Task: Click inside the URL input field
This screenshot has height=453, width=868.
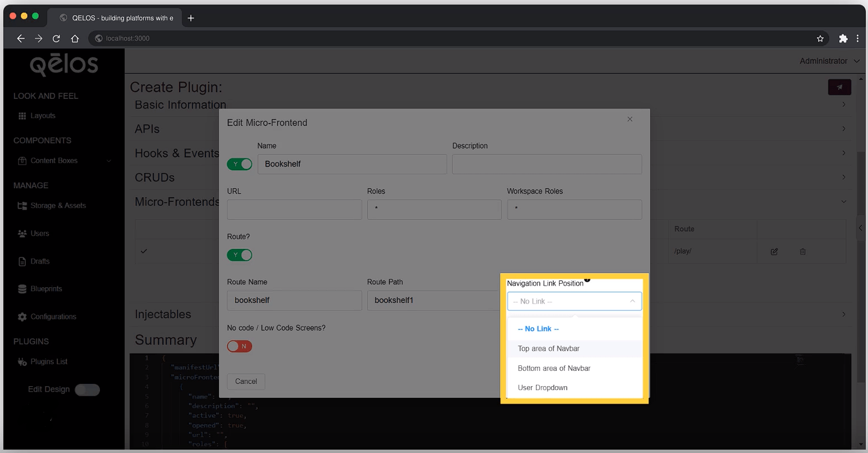Action: tap(294, 210)
